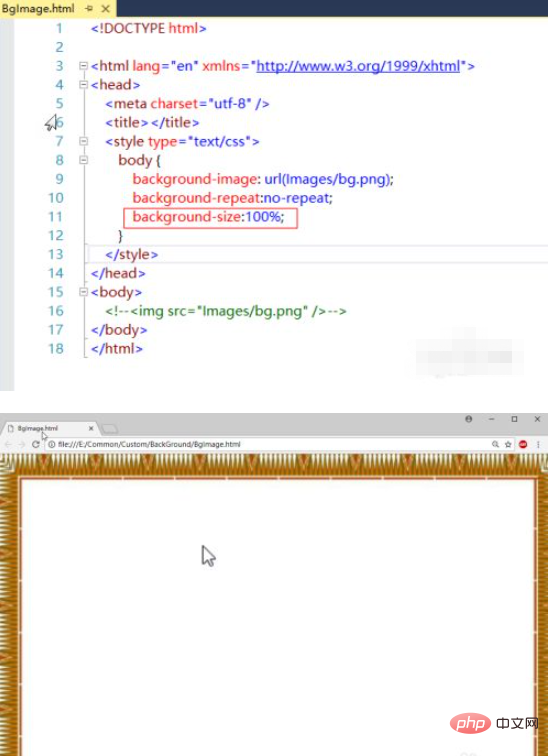Screen dimensions: 549x756
Task: Click the browser address bar URL
Action: [x=149, y=445]
